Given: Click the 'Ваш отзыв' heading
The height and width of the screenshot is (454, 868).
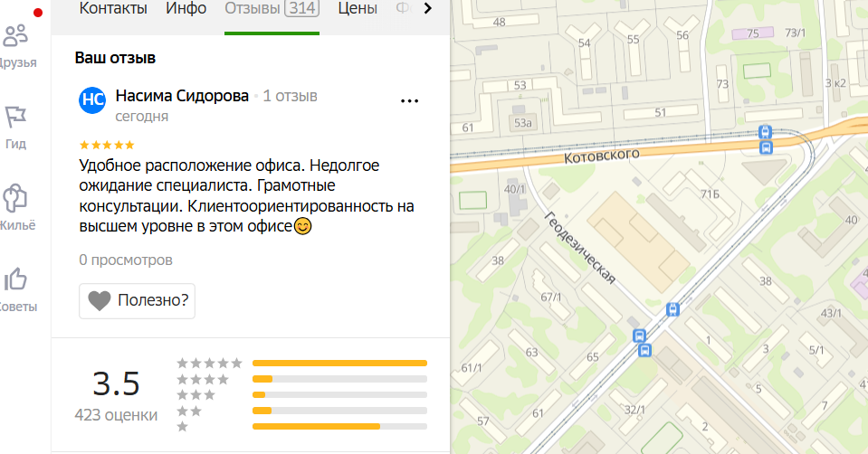Looking at the screenshot, I should coord(115,58).
